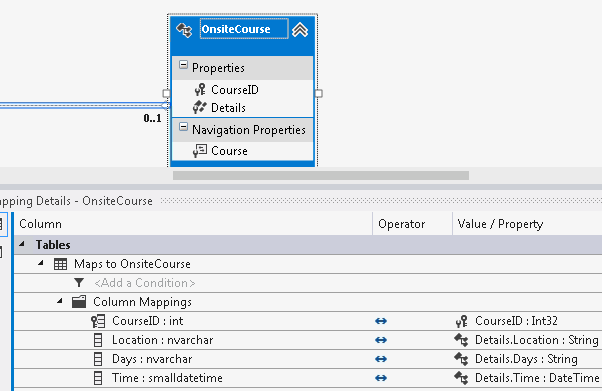Collapse the Tables node
The width and height of the screenshot is (602, 391).
[22, 244]
